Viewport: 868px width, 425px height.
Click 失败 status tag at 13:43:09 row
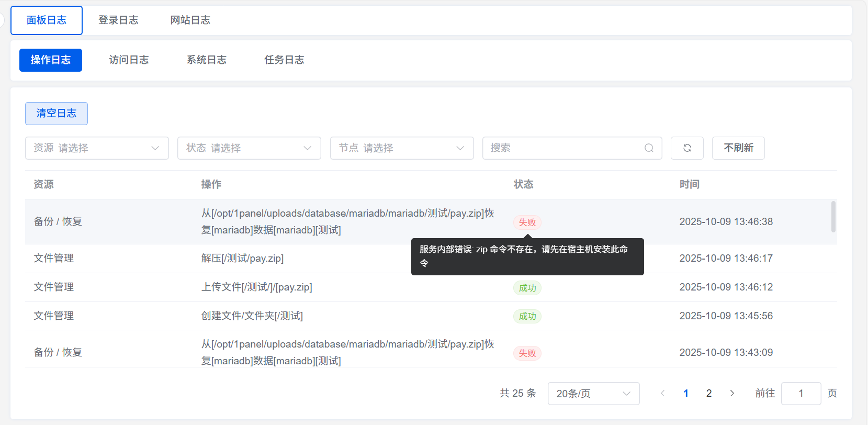pos(527,353)
